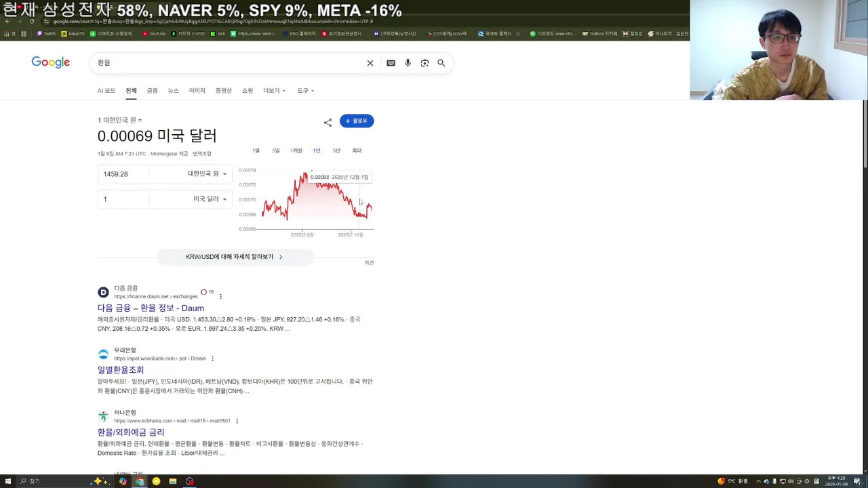The image size is (868, 488).
Task: Open notification center in the taskbar
Action: (x=857, y=481)
